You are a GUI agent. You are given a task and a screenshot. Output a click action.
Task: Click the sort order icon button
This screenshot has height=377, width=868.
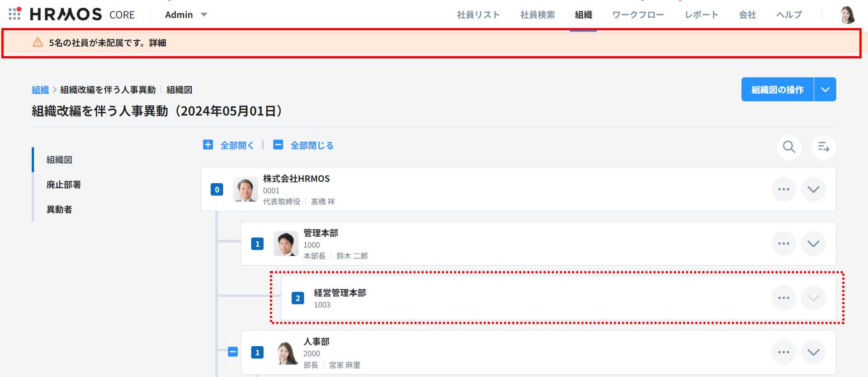tap(823, 147)
